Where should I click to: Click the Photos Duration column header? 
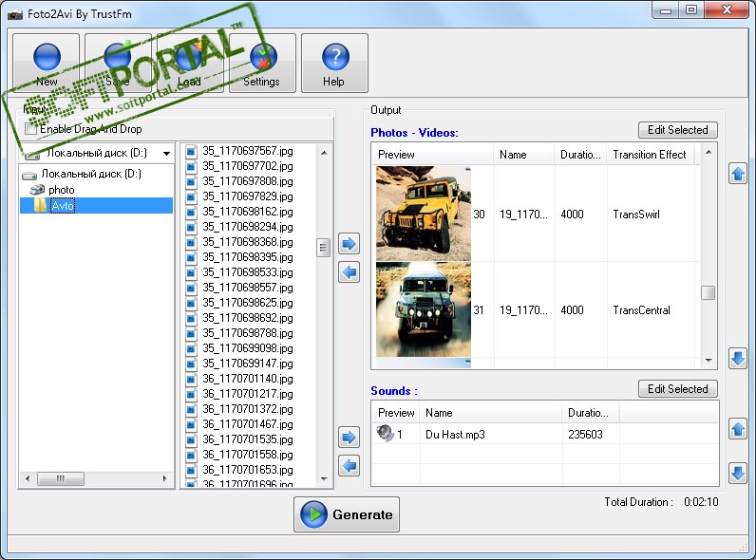tap(580, 155)
